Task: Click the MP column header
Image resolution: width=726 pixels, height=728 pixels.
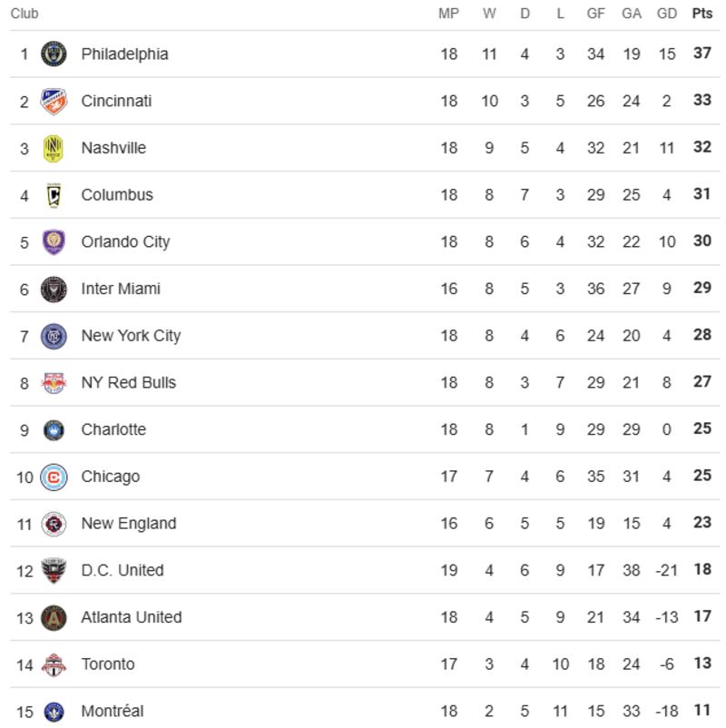Action: tap(448, 14)
